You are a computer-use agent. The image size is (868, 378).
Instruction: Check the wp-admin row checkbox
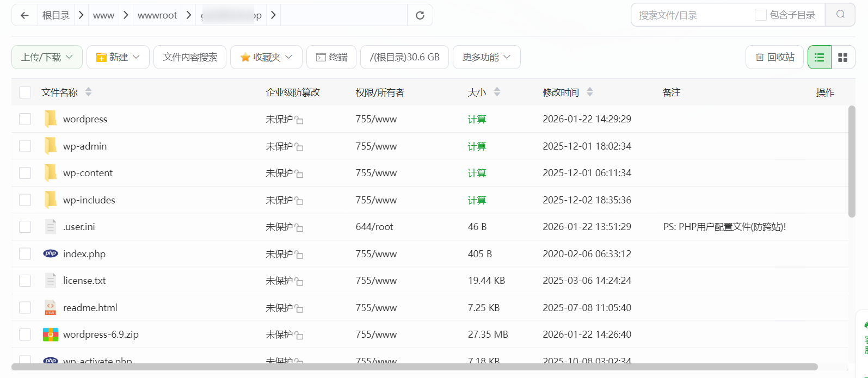[25, 146]
